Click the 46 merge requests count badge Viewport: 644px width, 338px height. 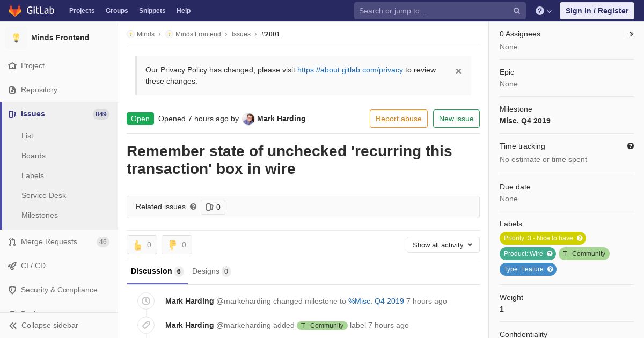click(x=103, y=242)
